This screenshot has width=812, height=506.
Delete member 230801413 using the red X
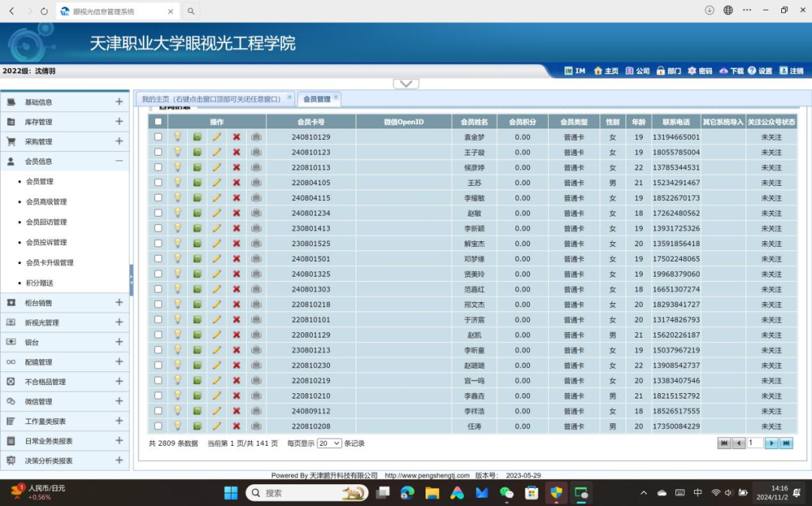pos(236,229)
